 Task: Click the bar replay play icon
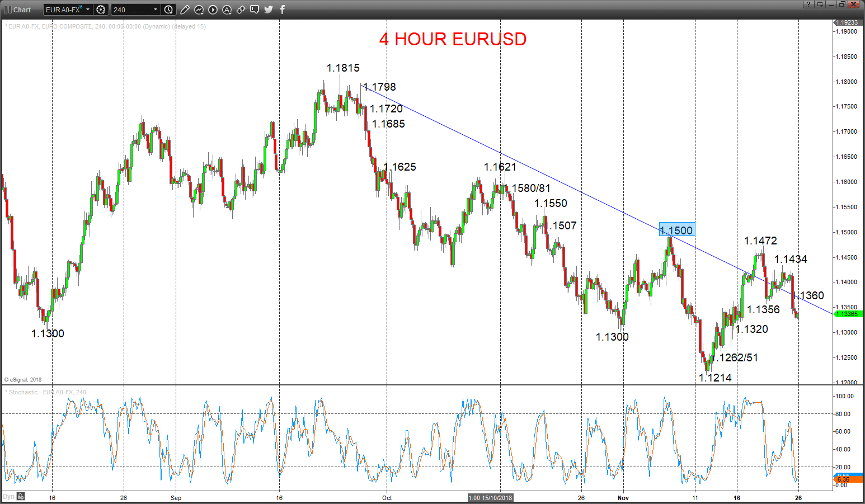pyautogui.click(x=213, y=10)
